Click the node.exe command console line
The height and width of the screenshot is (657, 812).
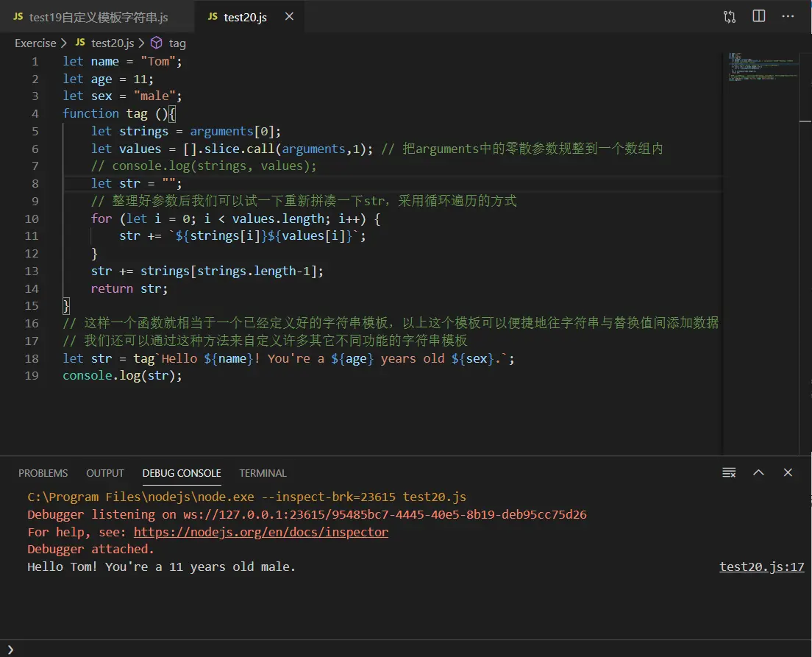246,497
